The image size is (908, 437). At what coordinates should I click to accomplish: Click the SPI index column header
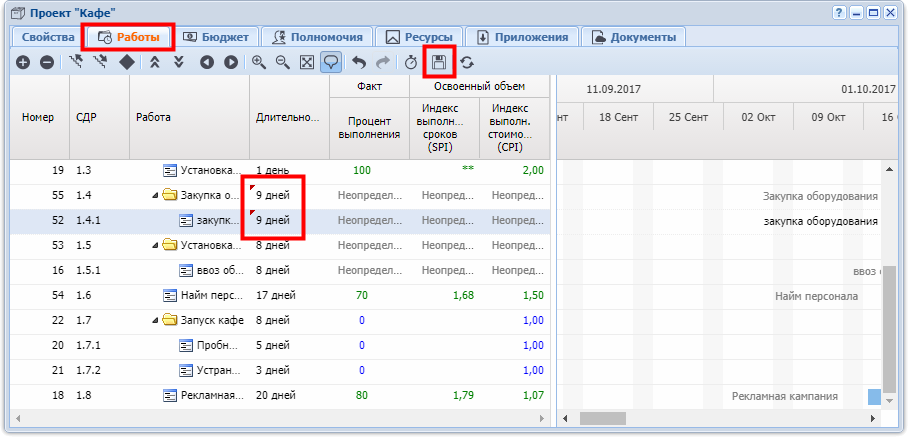click(444, 128)
